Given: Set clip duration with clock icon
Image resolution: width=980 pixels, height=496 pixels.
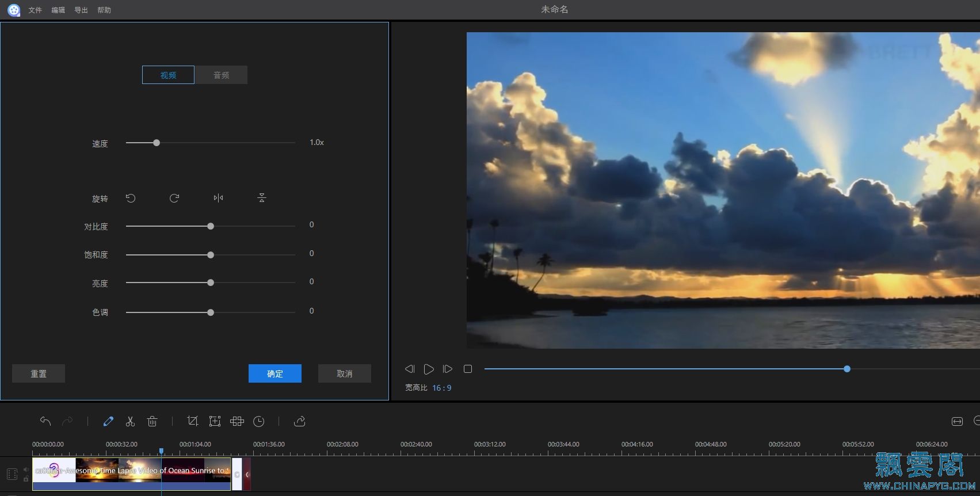Looking at the screenshot, I should (259, 421).
